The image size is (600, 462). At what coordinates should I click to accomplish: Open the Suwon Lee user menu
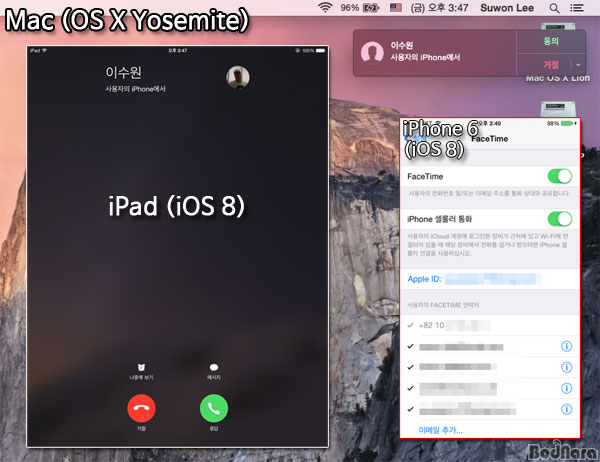pyautogui.click(x=507, y=8)
